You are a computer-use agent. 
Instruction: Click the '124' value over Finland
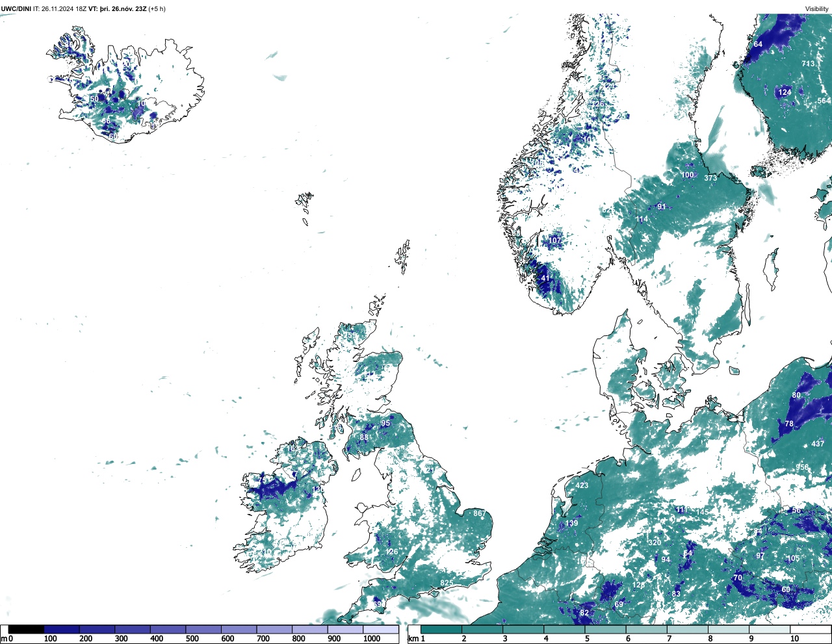[785, 92]
